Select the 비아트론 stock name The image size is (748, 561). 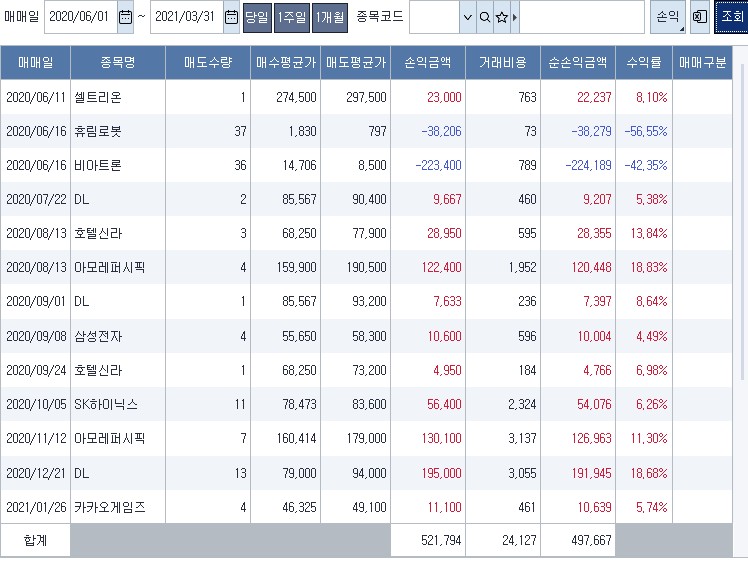98,165
